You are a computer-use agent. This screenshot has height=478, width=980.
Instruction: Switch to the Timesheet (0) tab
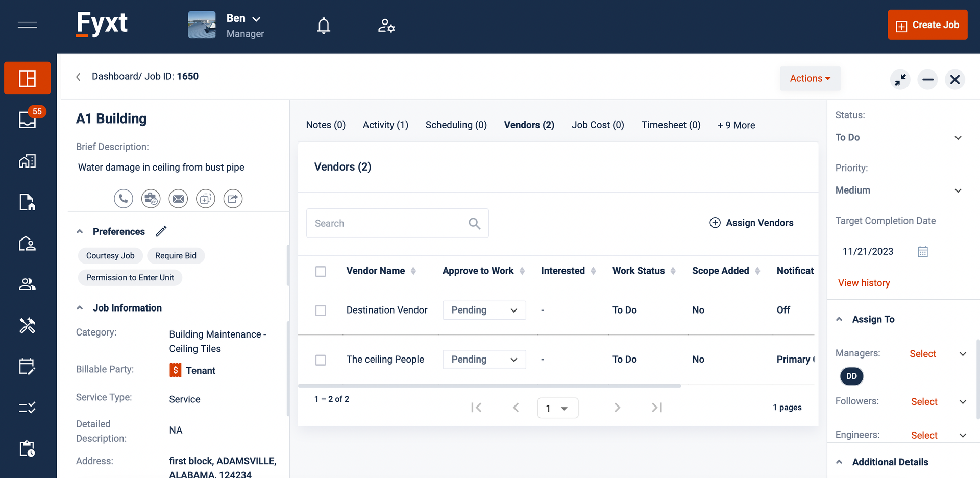coord(671,125)
